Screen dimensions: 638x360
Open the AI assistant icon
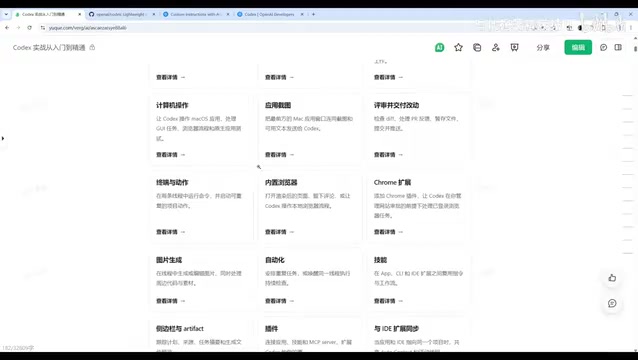point(439,48)
